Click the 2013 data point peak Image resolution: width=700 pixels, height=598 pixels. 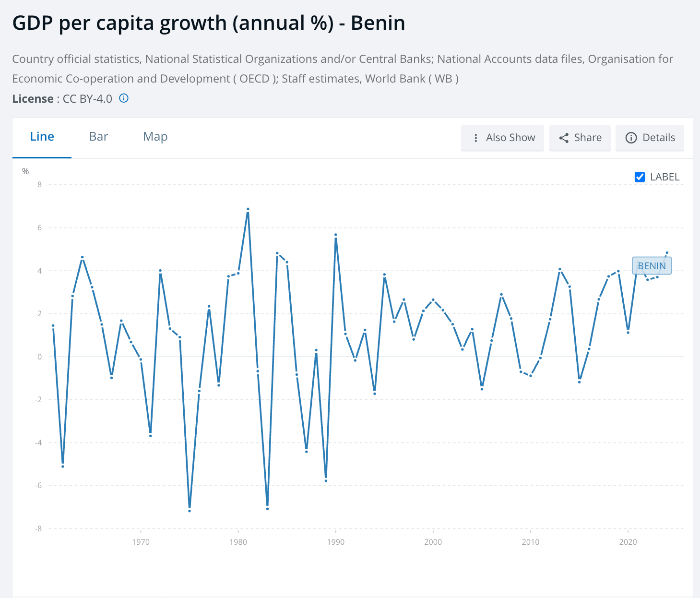[560, 269]
